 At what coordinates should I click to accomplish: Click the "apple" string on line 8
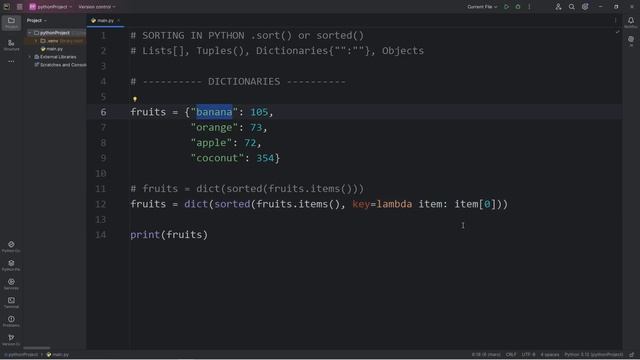(x=211, y=142)
